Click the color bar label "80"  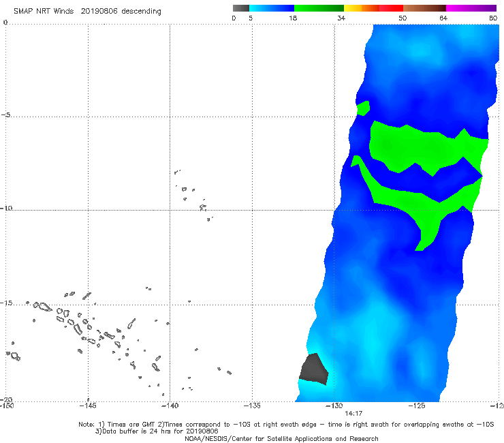point(493,18)
